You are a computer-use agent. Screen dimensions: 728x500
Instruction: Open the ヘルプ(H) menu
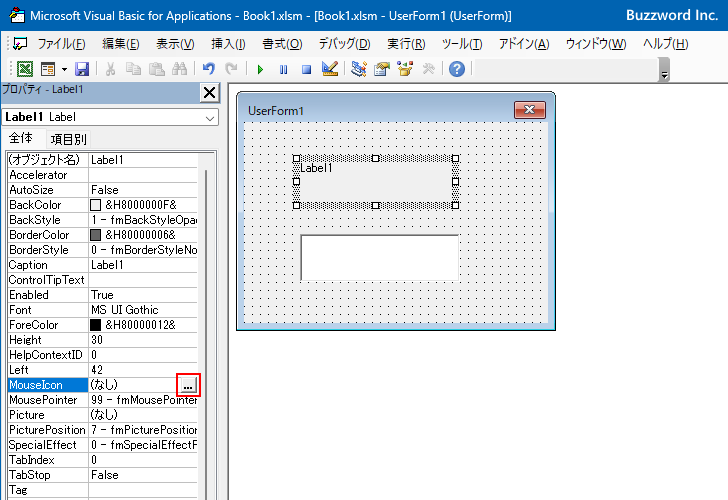coord(665,44)
